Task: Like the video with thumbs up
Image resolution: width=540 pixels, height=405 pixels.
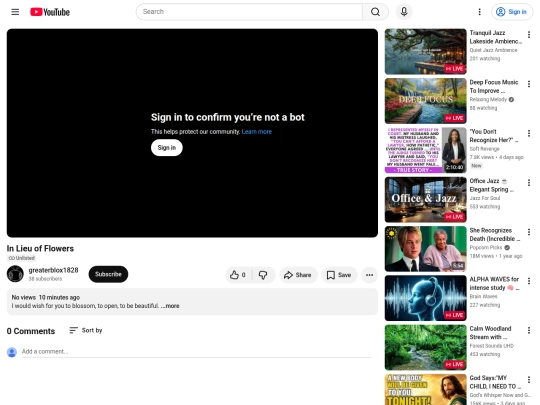Action: coord(238,275)
